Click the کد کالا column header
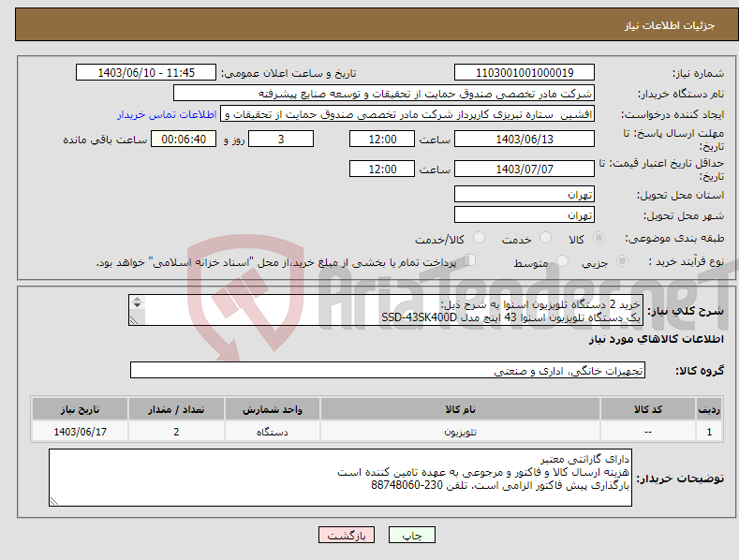The image size is (739, 560). click(x=648, y=409)
